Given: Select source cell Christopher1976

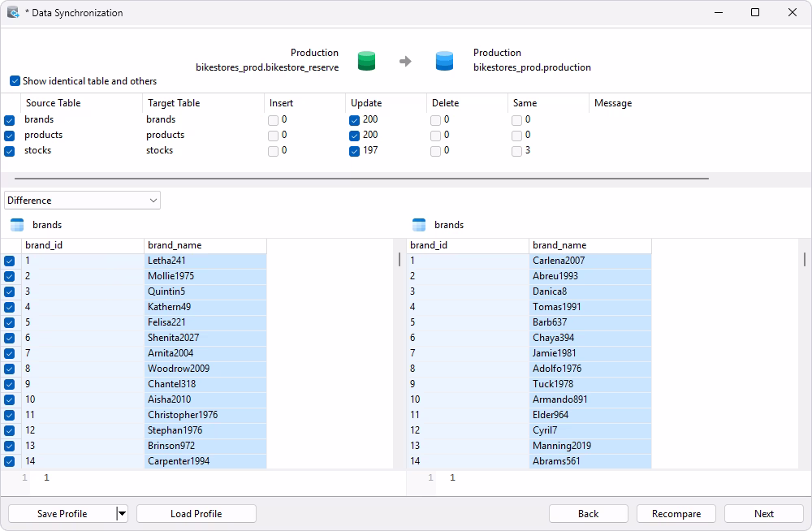Looking at the screenshot, I should (x=205, y=415).
